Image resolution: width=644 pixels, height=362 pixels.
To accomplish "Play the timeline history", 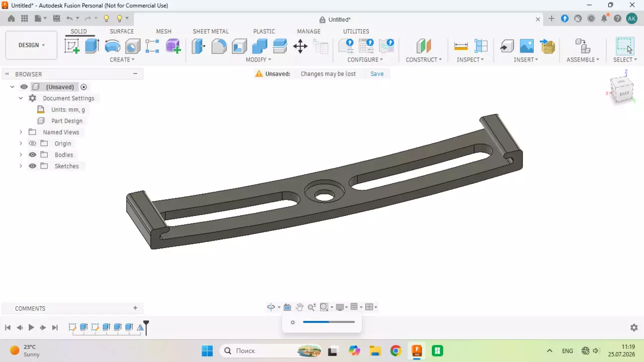I will [x=31, y=328].
